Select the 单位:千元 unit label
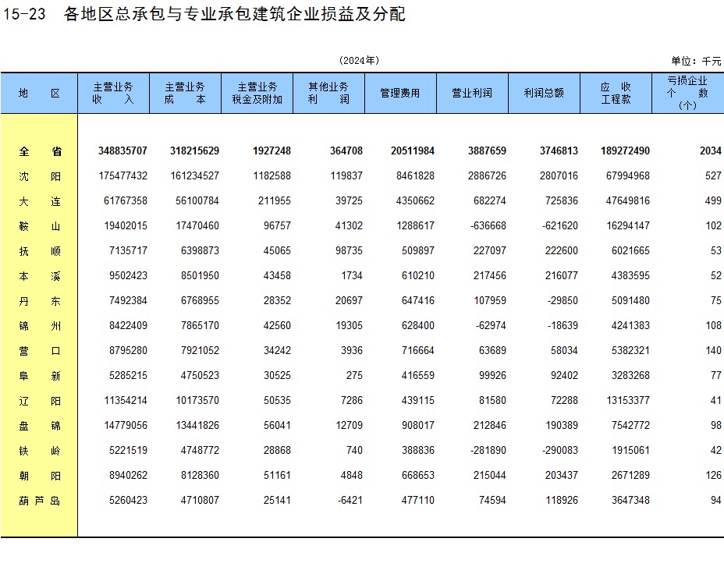Screen dimensions: 724x588 click(696, 61)
